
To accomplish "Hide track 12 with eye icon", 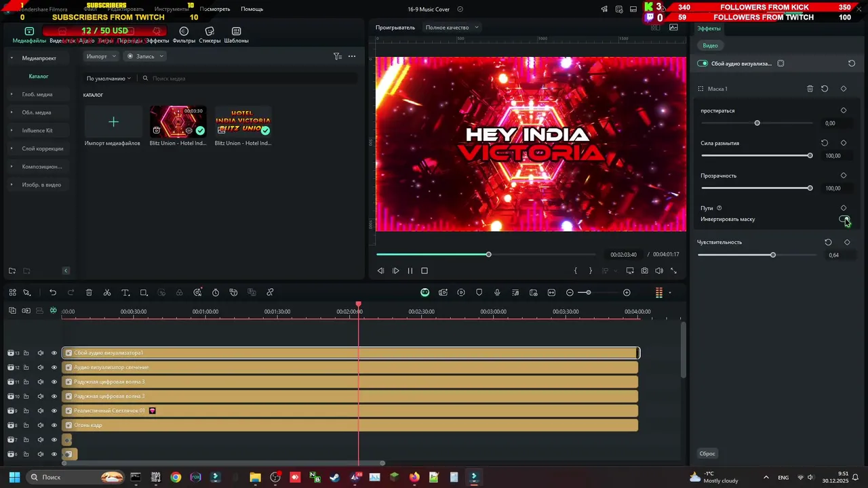I will [x=54, y=367].
